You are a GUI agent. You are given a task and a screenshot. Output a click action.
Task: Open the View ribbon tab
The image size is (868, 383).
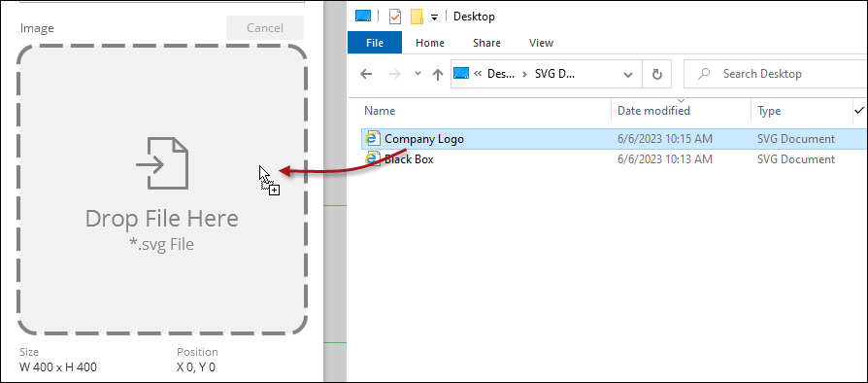point(541,43)
